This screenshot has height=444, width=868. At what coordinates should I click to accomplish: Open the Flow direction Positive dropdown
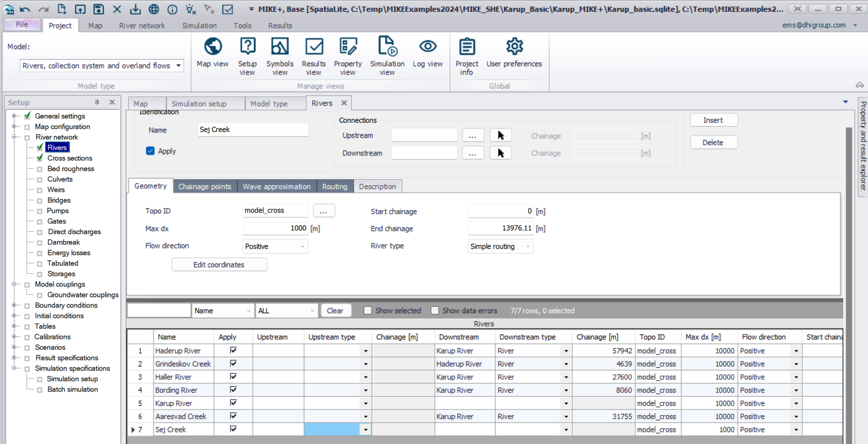pos(275,246)
